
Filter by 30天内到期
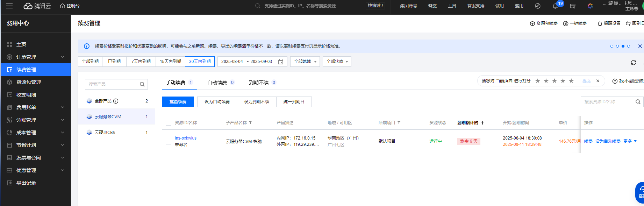tap(200, 62)
